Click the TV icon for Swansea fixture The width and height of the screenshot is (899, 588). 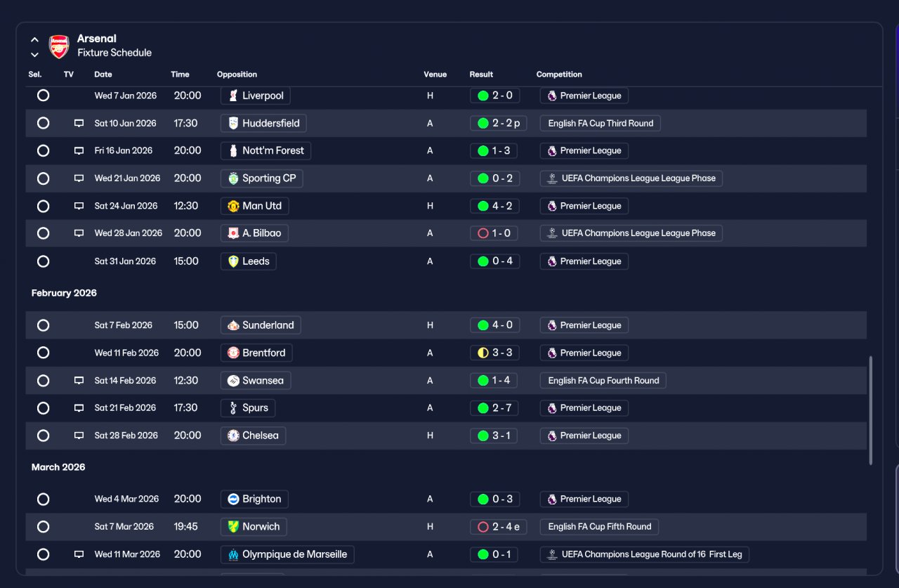(x=79, y=381)
